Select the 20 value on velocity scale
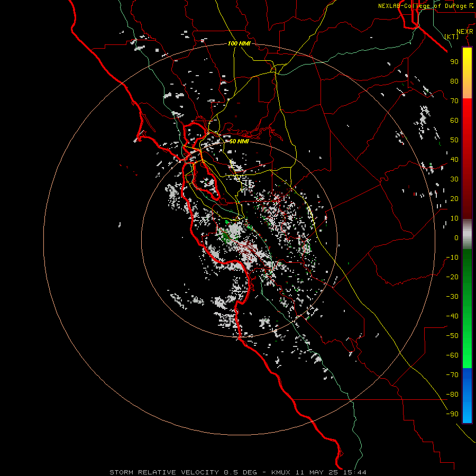This screenshot has height=476, width=476. coord(454,198)
